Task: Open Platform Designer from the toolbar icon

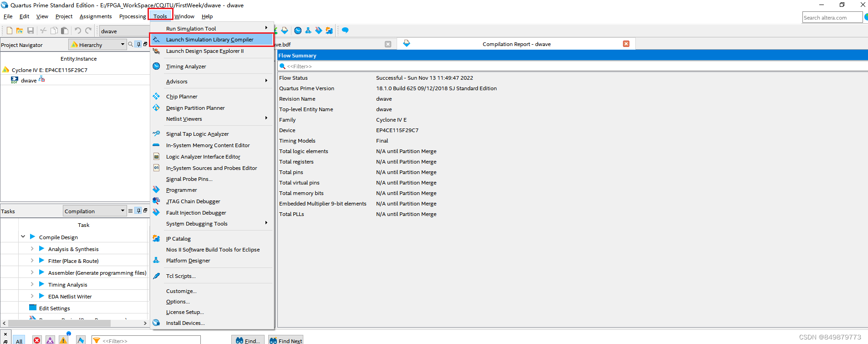Action: click(x=308, y=31)
